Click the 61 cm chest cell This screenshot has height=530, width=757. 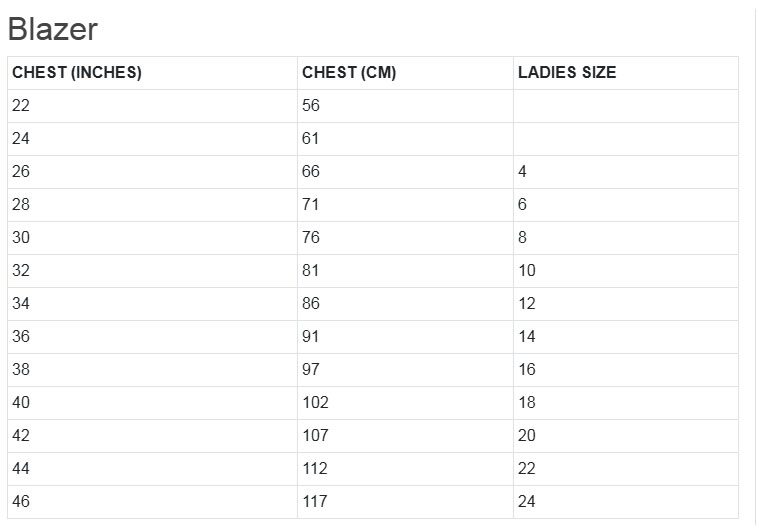point(311,139)
